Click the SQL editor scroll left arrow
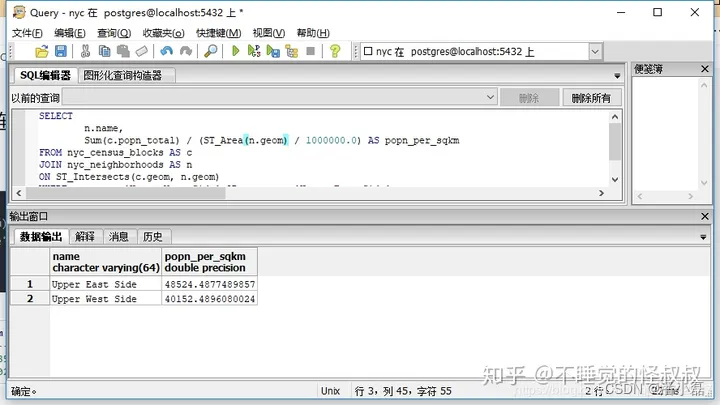Image resolution: width=720 pixels, height=405 pixels. tap(19, 193)
